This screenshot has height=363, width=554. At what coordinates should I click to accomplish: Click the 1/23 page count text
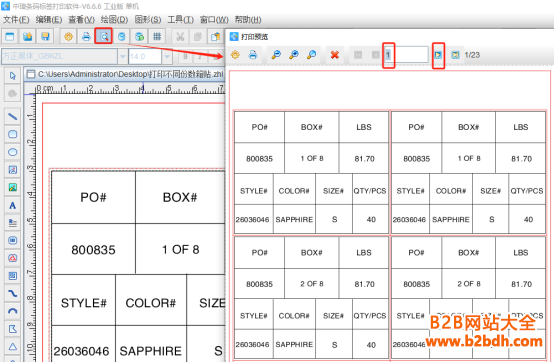coord(472,55)
